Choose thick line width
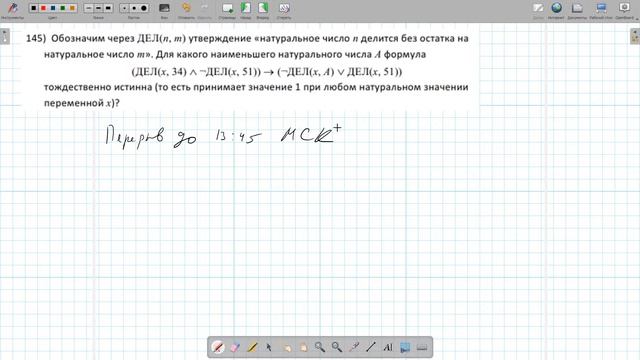 point(108,8)
